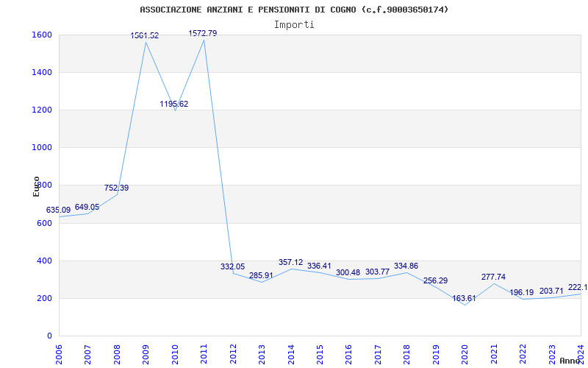Viewport: 588px width, 368px height.
Task: Click the 1195.62 data label
Action: pos(174,104)
